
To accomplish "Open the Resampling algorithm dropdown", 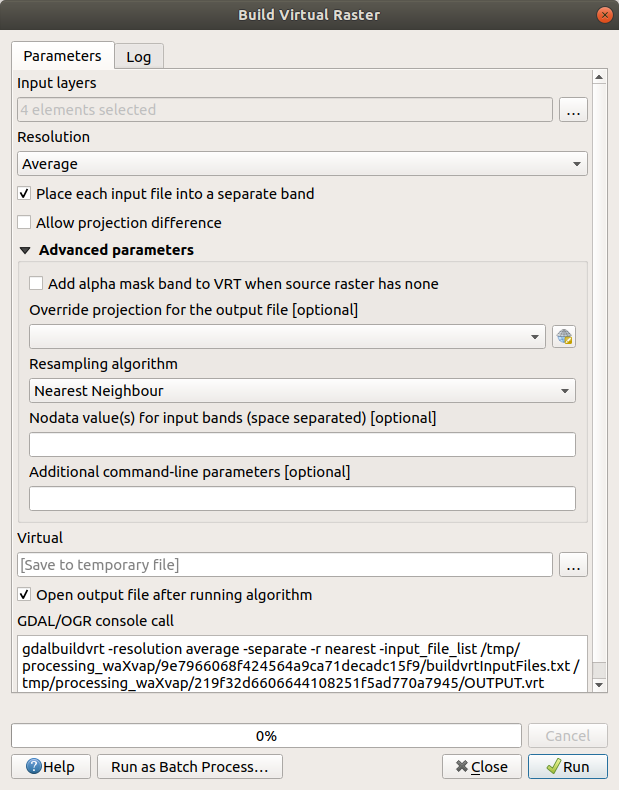I will coord(302,391).
